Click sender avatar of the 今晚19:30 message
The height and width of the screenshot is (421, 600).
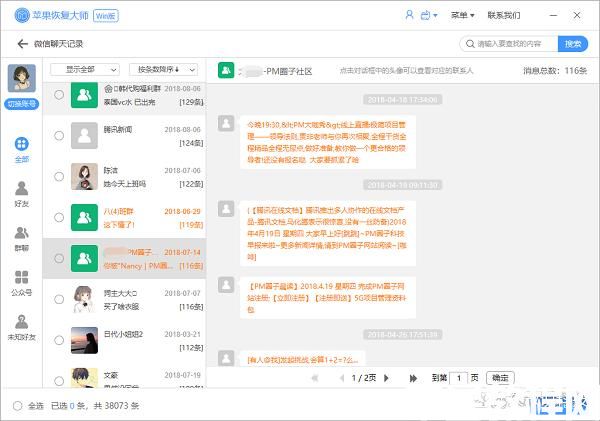coord(226,123)
